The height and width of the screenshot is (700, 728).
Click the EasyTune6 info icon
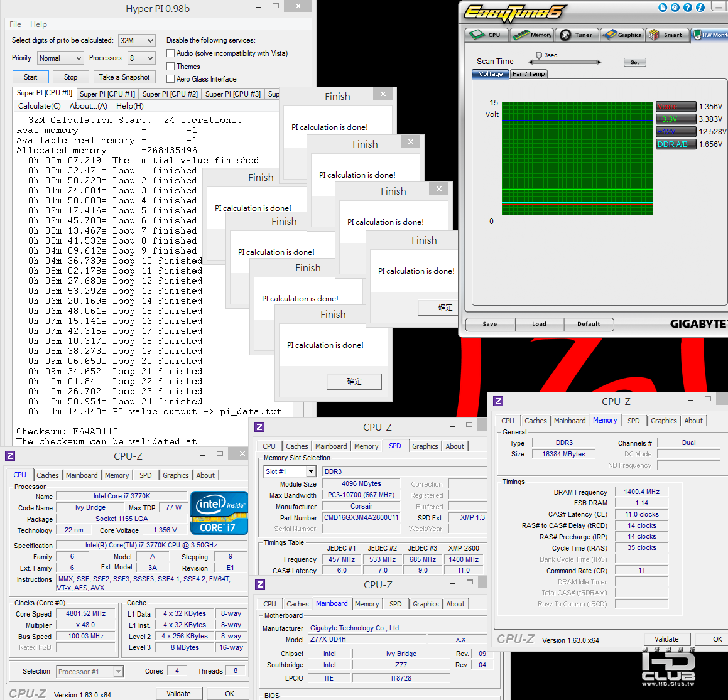[700, 8]
